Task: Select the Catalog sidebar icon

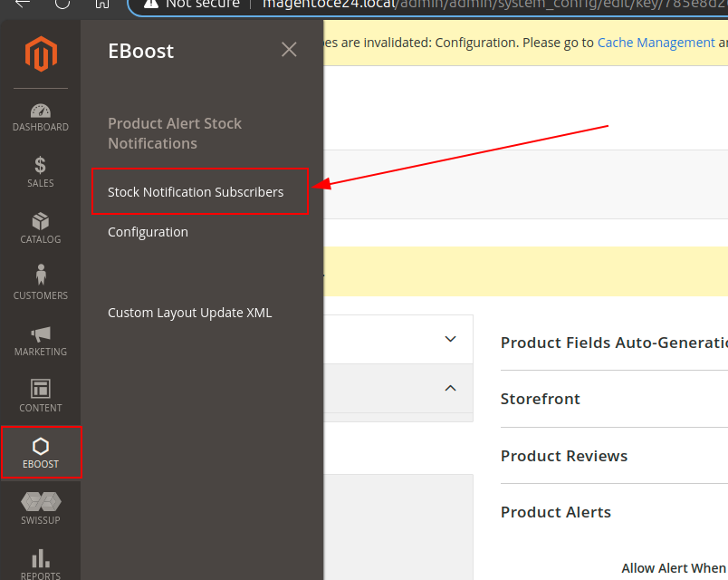Action: coord(41,228)
